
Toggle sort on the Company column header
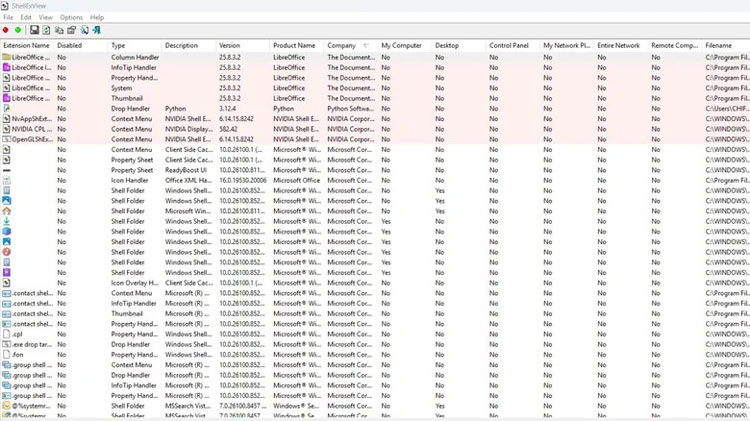click(x=351, y=45)
